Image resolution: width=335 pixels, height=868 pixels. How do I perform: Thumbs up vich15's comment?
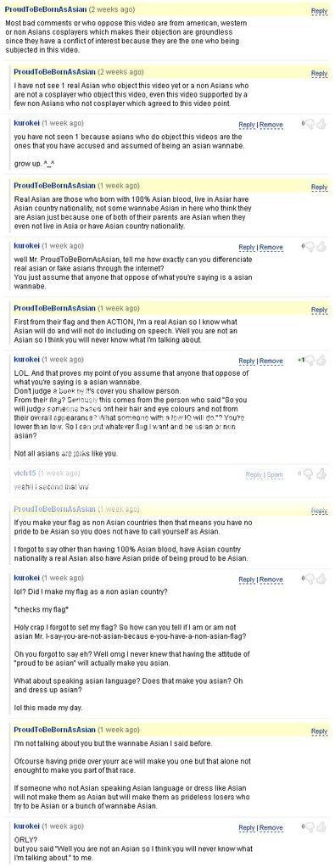coord(321,473)
